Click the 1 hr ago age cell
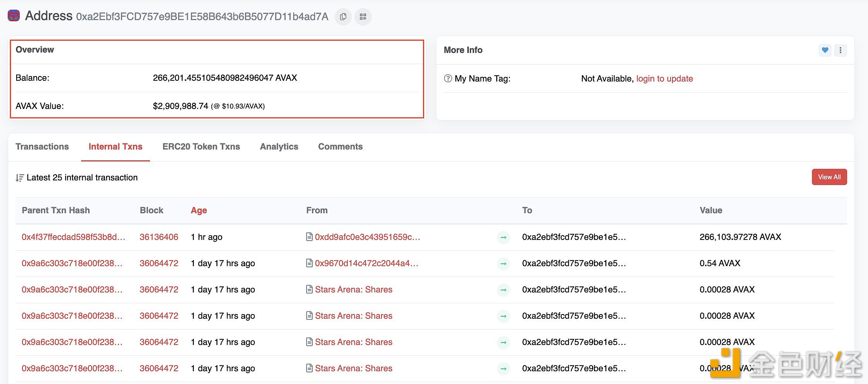 [207, 237]
